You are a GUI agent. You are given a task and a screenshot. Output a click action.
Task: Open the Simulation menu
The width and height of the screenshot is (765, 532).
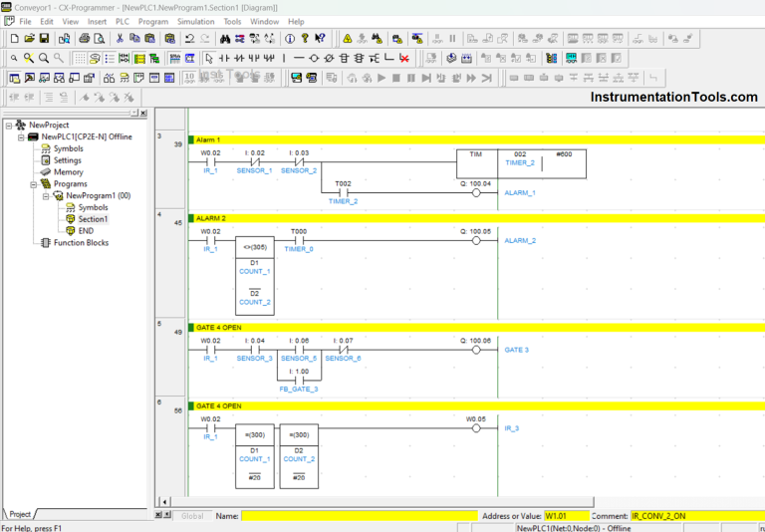[x=195, y=21]
